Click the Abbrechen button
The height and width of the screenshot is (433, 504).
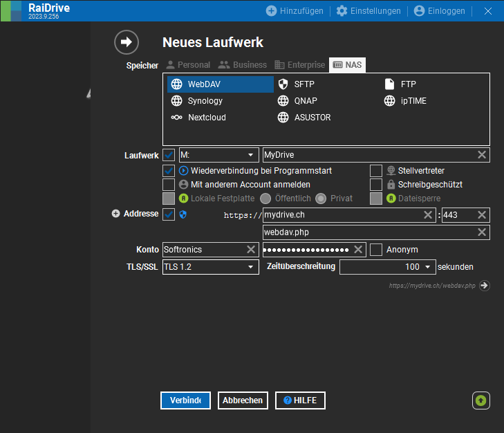click(243, 400)
